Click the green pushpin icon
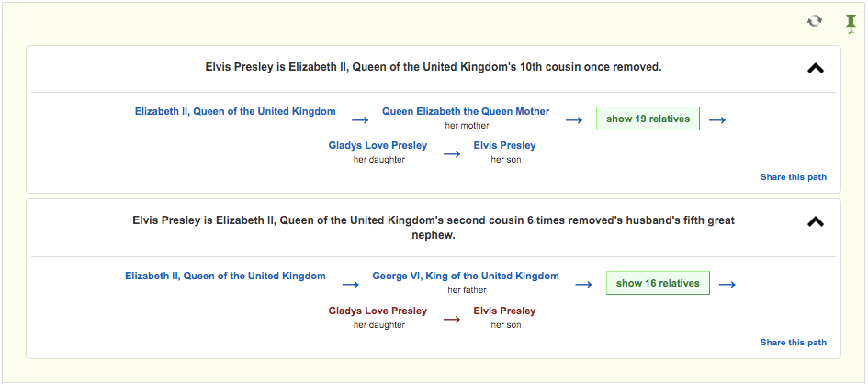This screenshot has width=868, height=384. (851, 24)
